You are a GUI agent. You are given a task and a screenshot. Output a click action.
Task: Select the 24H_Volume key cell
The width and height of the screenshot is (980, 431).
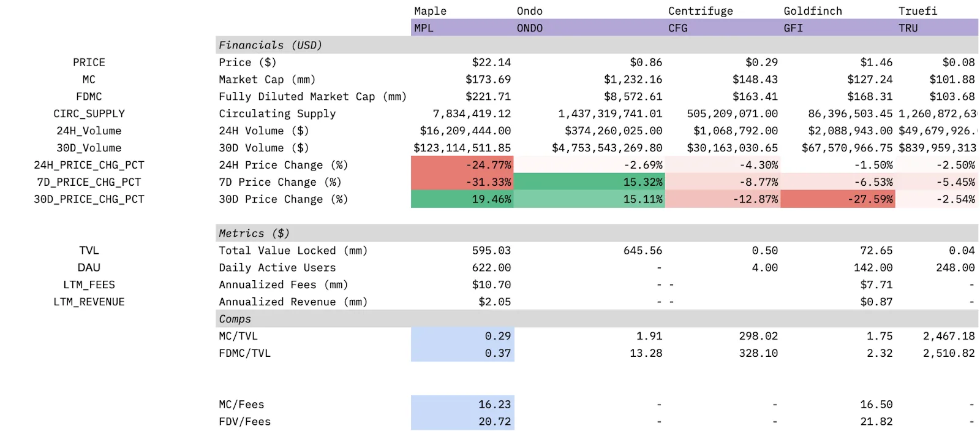tap(89, 131)
